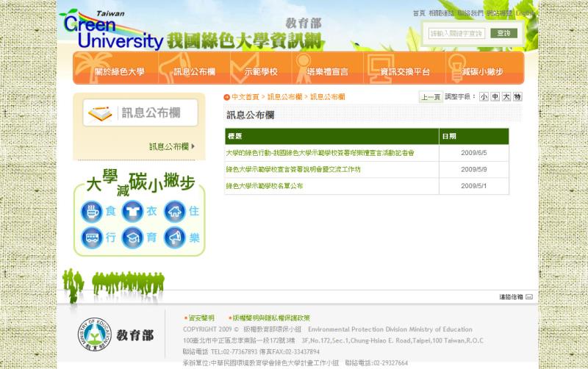Open 聯絡我們 top link
Viewport: 588px width, 369px height.
[470, 13]
